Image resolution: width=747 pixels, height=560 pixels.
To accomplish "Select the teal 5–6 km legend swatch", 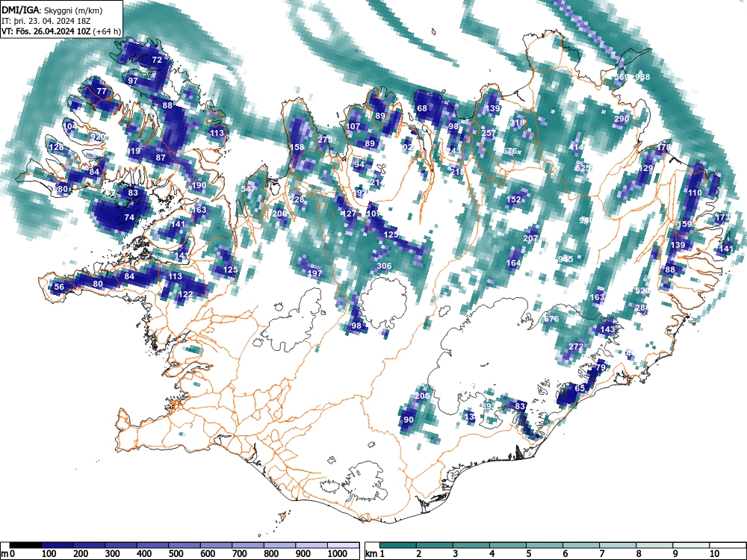I will [x=545, y=545].
